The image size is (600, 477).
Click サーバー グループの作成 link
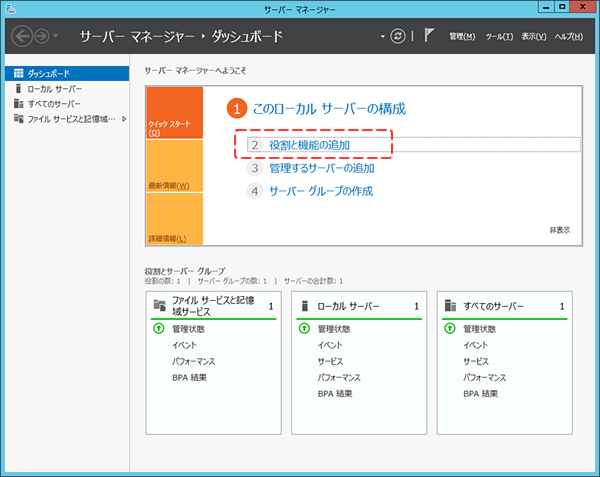321,191
